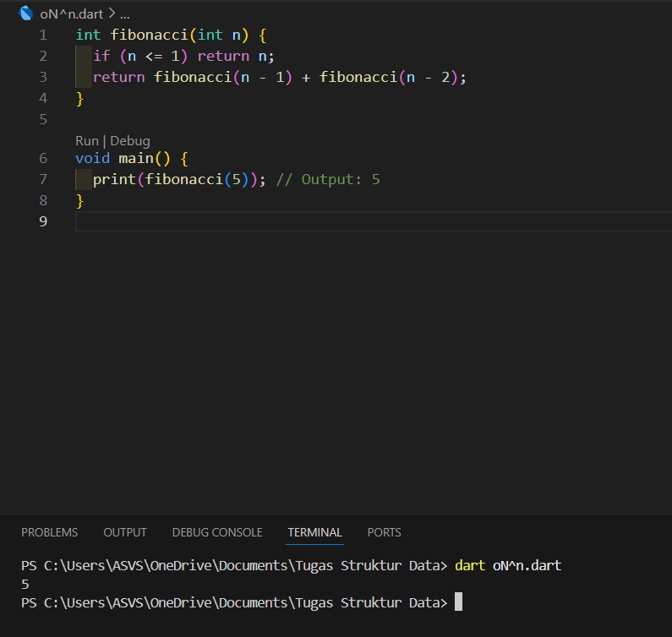This screenshot has width=672, height=637.
Task: Click line number 8 in the gutter
Action: pyautogui.click(x=43, y=200)
